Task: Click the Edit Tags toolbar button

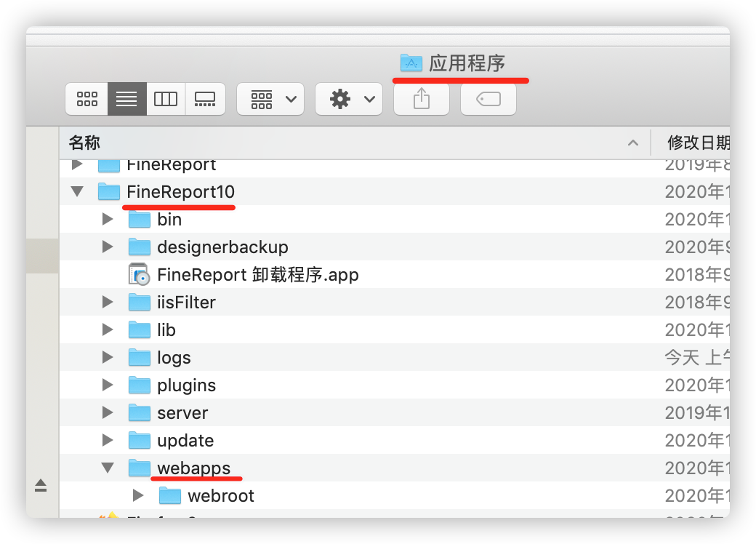Action: pos(488,99)
